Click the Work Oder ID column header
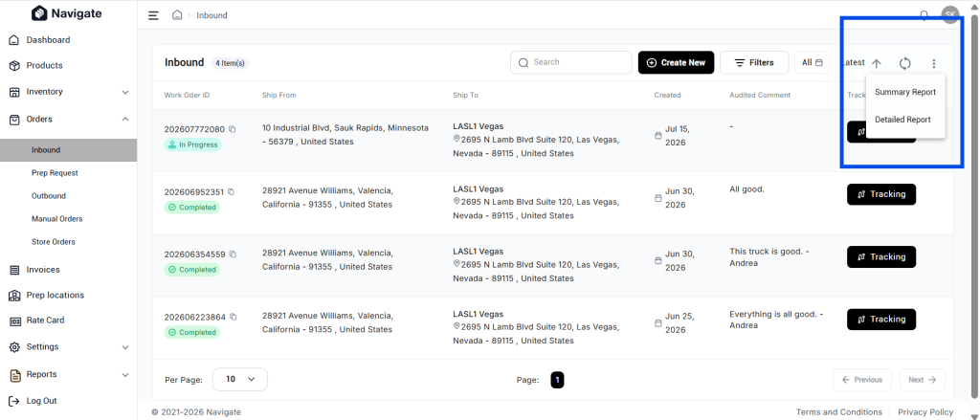The width and height of the screenshot is (980, 420). pos(187,95)
